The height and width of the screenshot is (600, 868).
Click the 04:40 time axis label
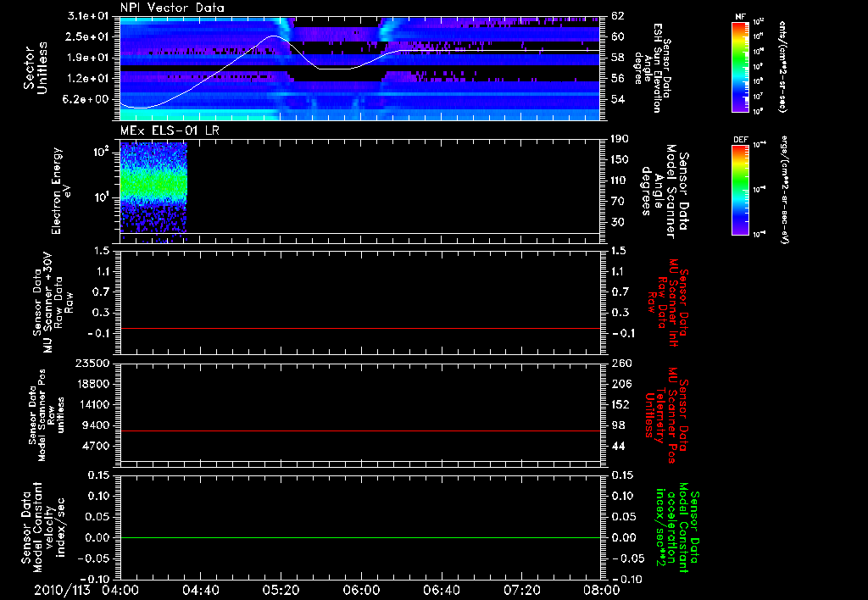[x=200, y=590]
